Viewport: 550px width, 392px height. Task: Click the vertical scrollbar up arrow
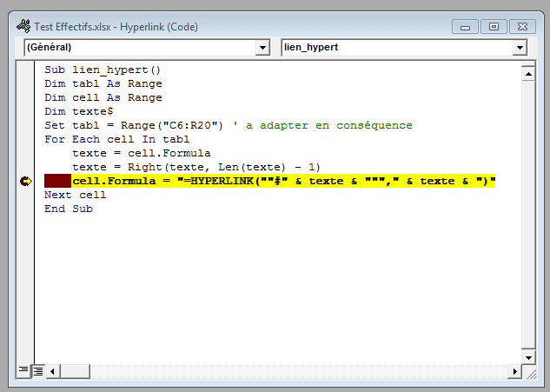pos(528,74)
